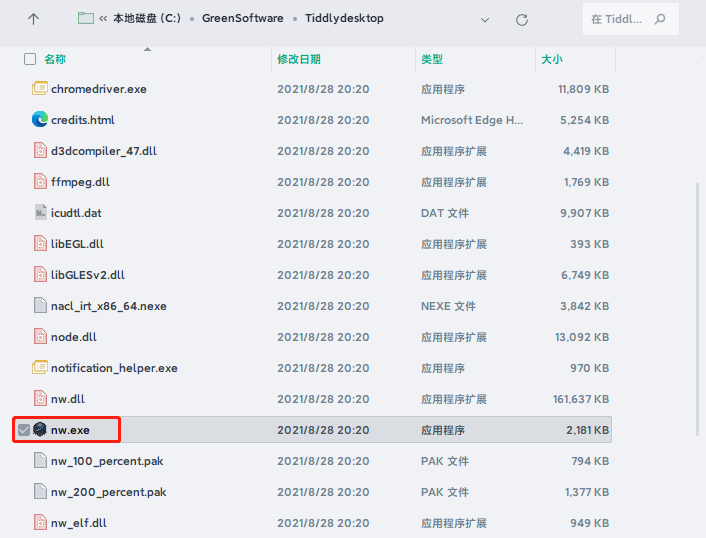This screenshot has height=538, width=706.
Task: Sort by the 修改日期 column header
Action: 299,59
